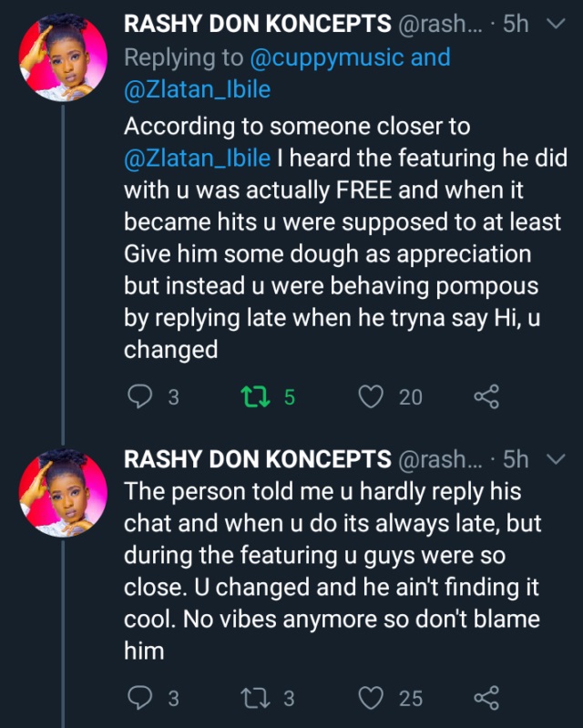583x728 pixels.
Task: Open profile picture on first tweet
Action: 62,57
